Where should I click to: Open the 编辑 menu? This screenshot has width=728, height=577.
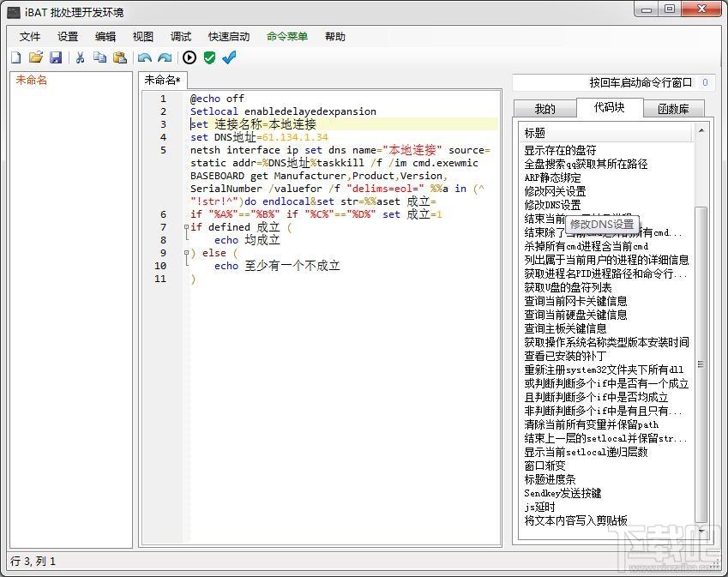[105, 37]
